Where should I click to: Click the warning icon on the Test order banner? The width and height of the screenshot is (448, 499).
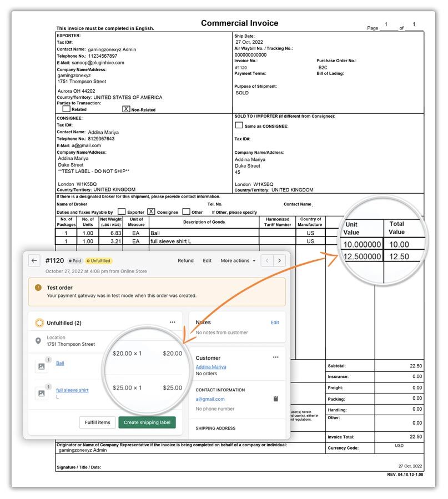(x=38, y=288)
